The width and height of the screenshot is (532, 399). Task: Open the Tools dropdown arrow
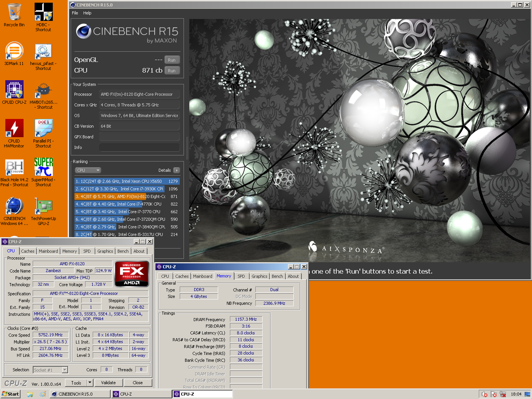(90, 383)
